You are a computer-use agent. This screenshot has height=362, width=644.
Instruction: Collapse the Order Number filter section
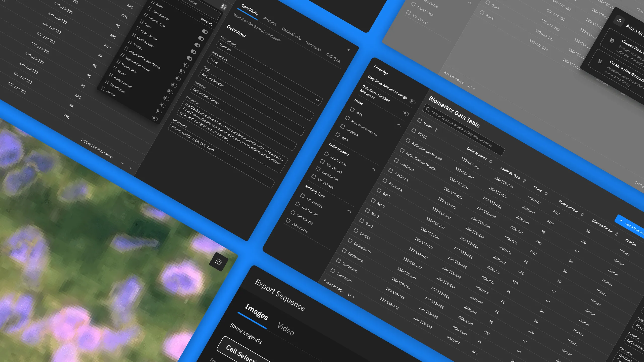tap(373, 169)
